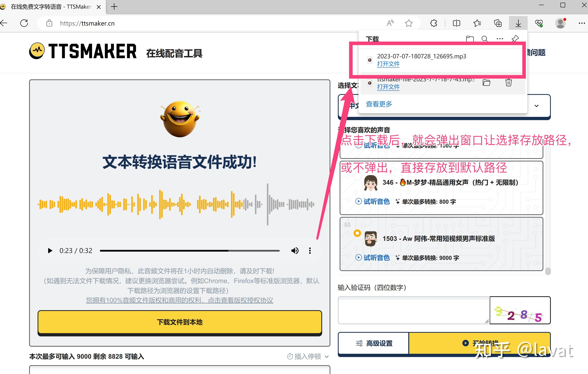Open Downloads panel more options ellipsis

(500, 38)
